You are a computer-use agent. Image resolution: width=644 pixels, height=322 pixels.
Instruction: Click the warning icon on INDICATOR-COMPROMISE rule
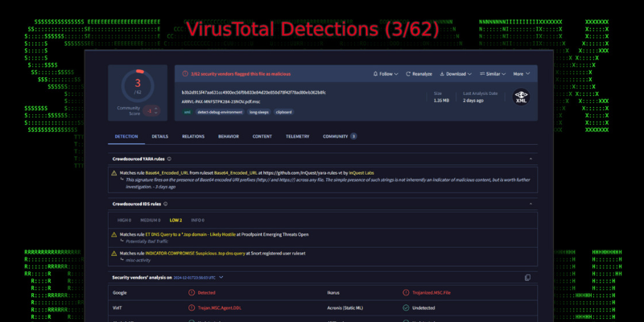coord(114,254)
